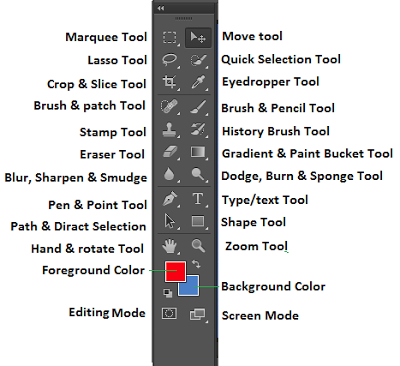
Task: Click the 'Eraser Tool' label
Action: [x=112, y=154]
